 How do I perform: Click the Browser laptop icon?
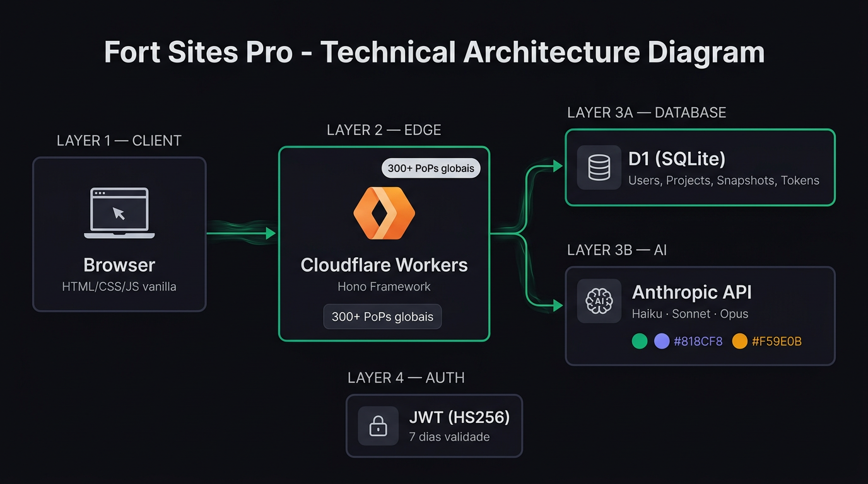[x=119, y=213]
